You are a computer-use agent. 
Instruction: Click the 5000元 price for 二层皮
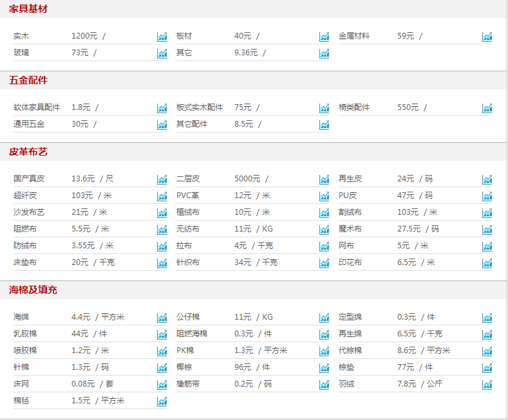point(247,179)
